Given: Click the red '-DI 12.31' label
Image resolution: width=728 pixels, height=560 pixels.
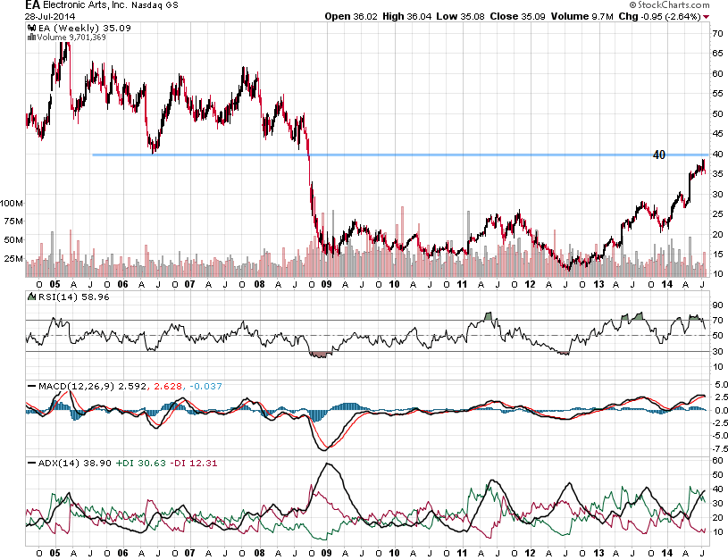Looking at the screenshot, I should tap(193, 463).
